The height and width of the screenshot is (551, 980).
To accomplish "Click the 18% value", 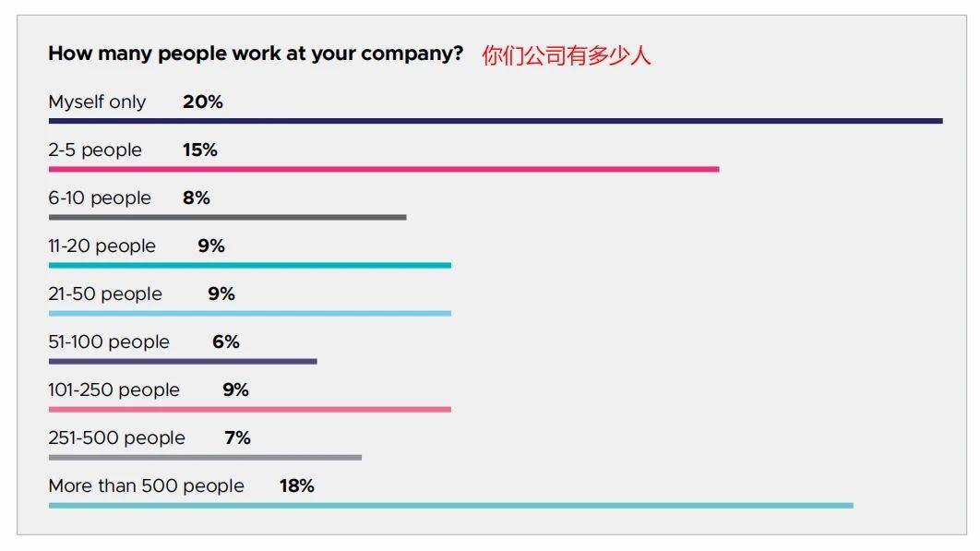I will [x=297, y=486].
